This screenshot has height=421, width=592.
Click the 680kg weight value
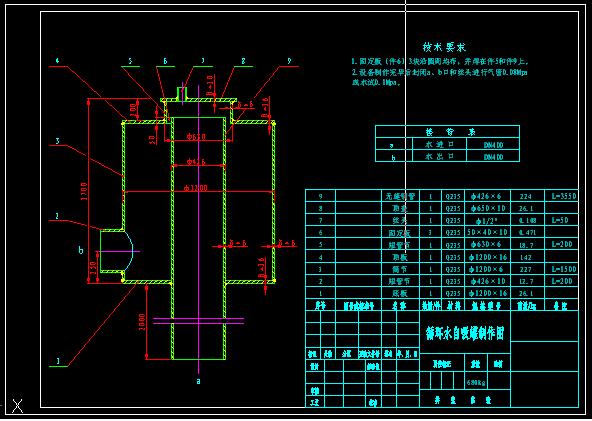click(477, 382)
